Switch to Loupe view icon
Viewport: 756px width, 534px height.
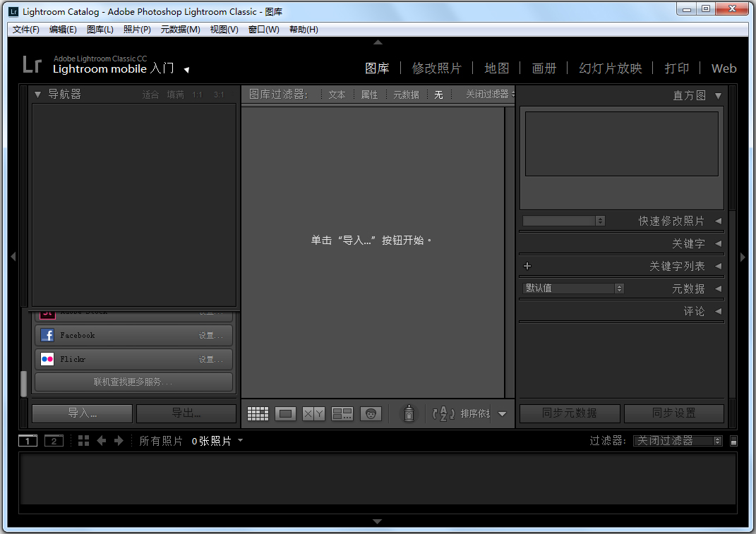click(x=285, y=413)
